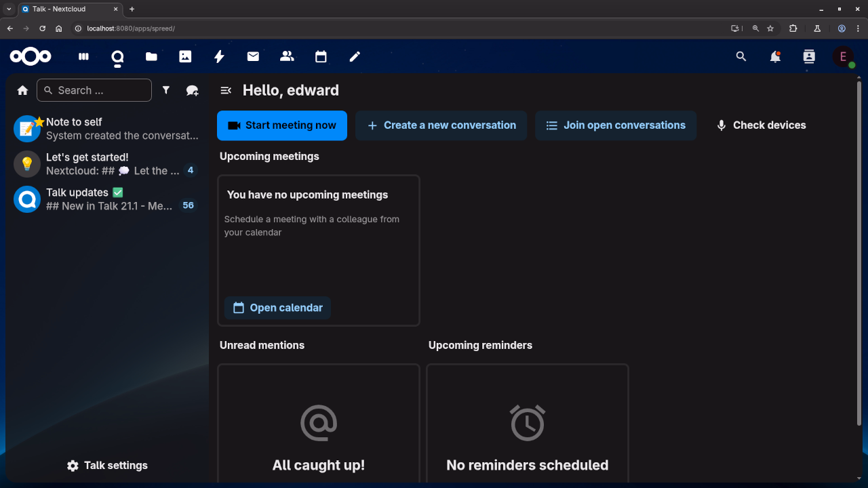The width and height of the screenshot is (868, 488).
Task: Open browser tab search dropdown arrow
Action: [9, 9]
